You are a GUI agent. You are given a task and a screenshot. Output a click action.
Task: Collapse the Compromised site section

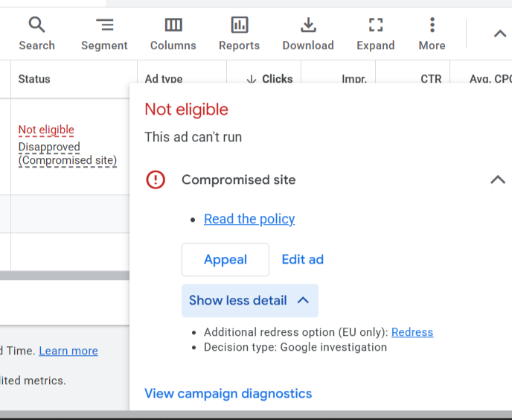[x=498, y=179]
